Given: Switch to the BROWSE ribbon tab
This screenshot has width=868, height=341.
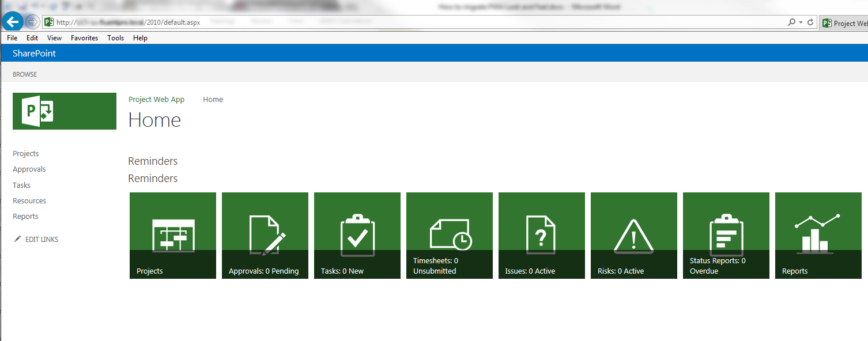Looking at the screenshot, I should coord(25,74).
